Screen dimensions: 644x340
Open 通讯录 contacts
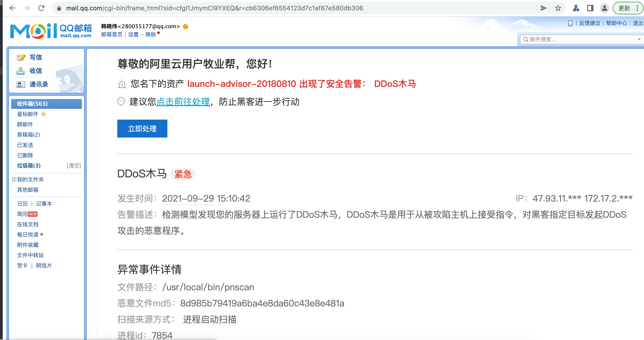[x=38, y=84]
